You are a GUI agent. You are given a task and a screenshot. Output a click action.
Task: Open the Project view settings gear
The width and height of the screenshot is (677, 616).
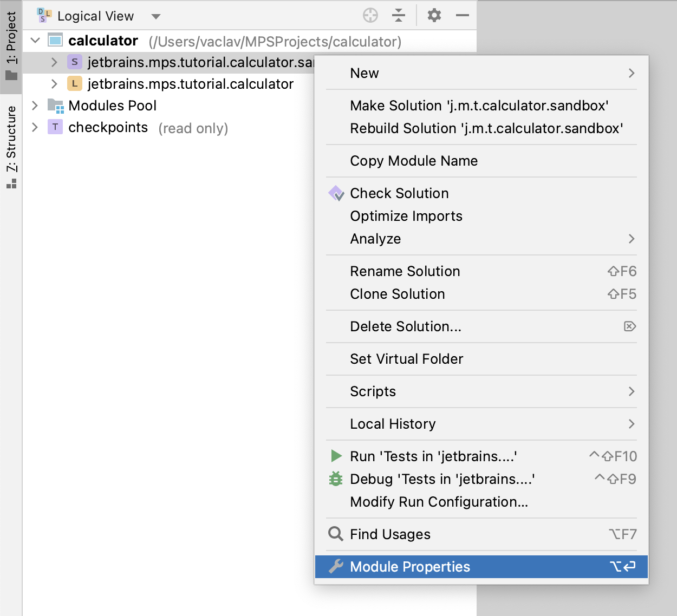click(x=433, y=16)
